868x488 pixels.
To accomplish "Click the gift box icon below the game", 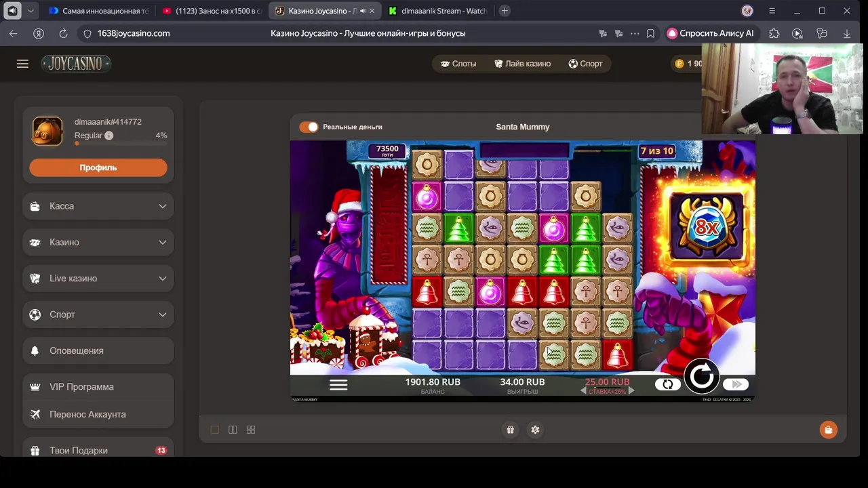I will pyautogui.click(x=511, y=430).
